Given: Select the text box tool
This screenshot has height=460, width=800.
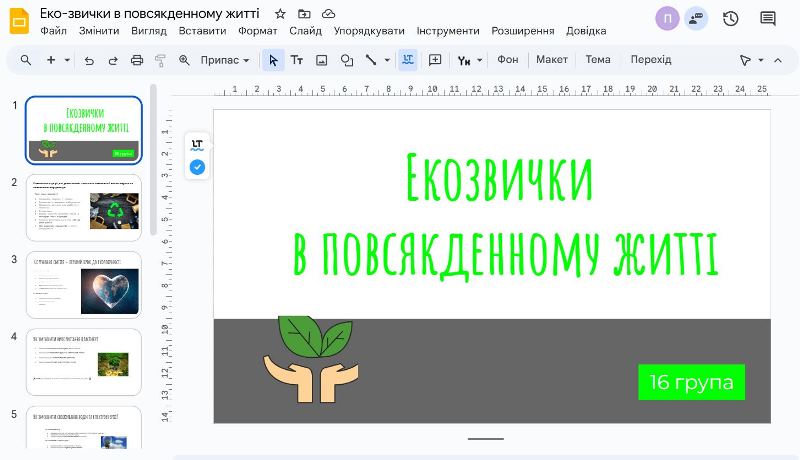Looking at the screenshot, I should click(x=297, y=60).
